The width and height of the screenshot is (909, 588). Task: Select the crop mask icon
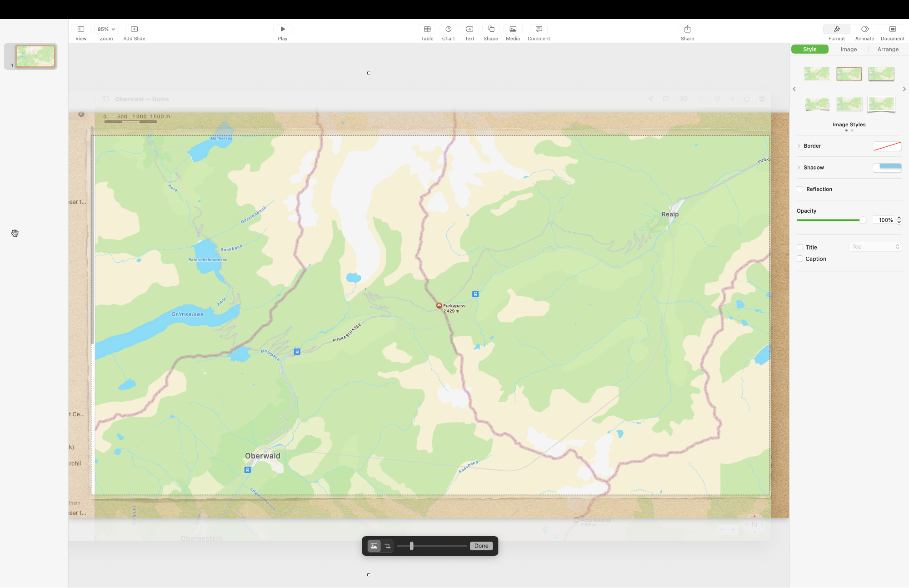click(x=388, y=546)
